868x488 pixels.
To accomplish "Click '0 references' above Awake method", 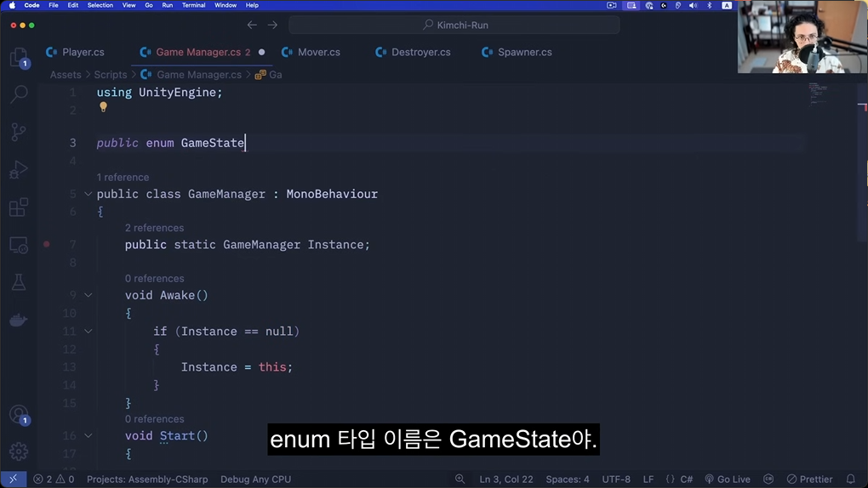I will 154,278.
